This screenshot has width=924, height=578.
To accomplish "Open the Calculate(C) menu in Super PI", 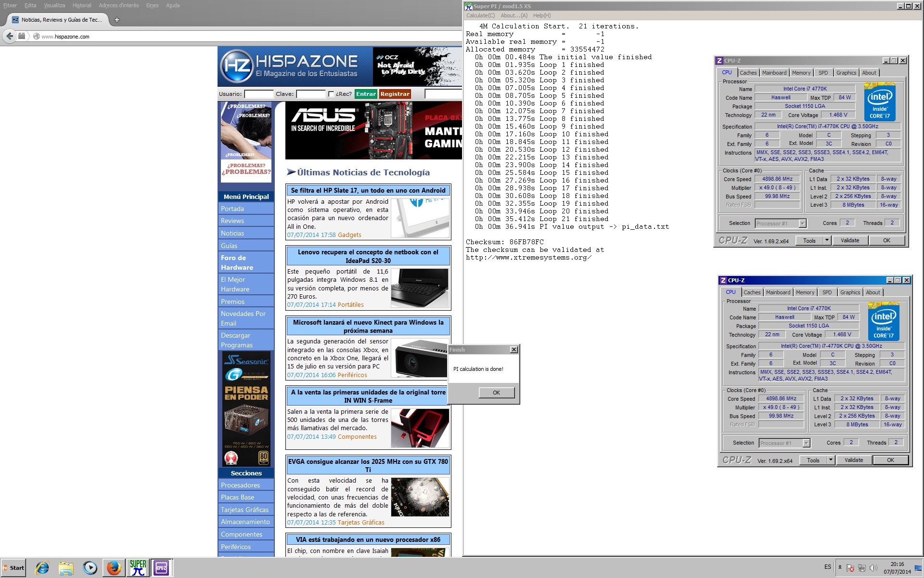I will point(480,15).
